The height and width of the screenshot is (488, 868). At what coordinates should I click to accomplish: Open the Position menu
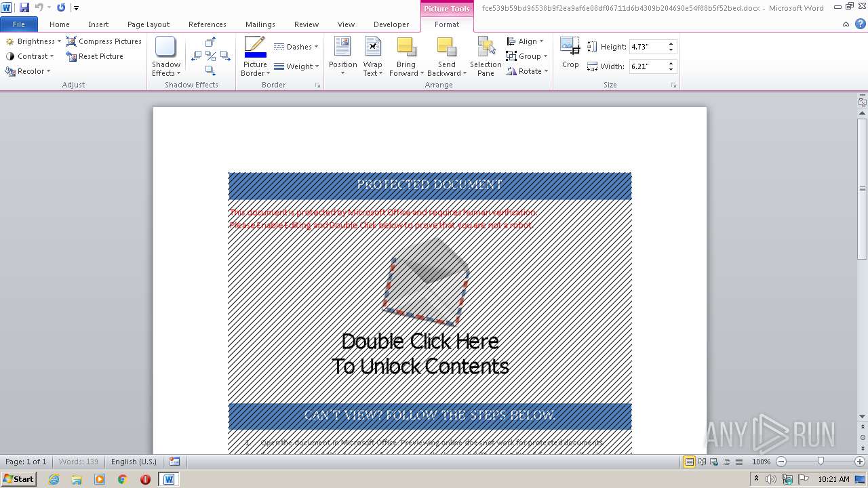pyautogui.click(x=342, y=57)
